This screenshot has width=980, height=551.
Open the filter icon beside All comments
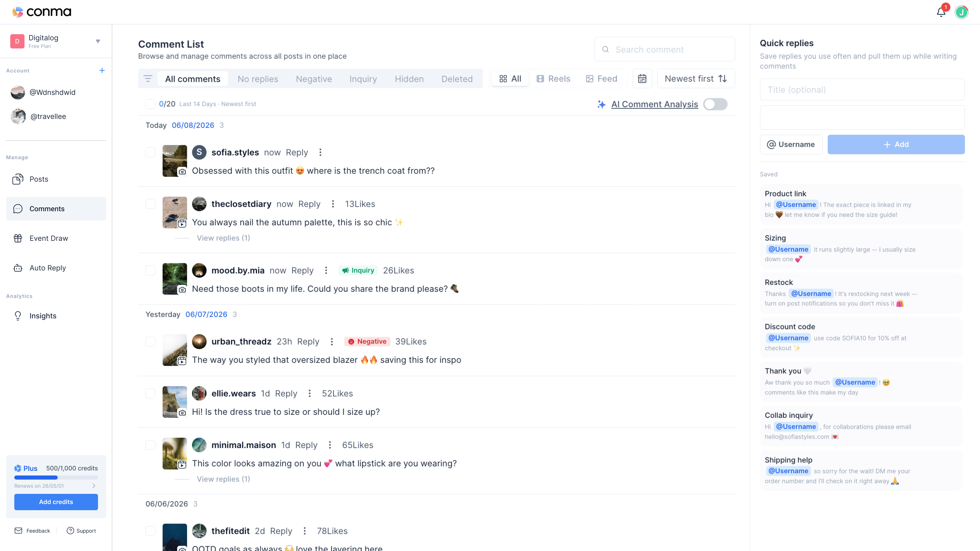[148, 79]
